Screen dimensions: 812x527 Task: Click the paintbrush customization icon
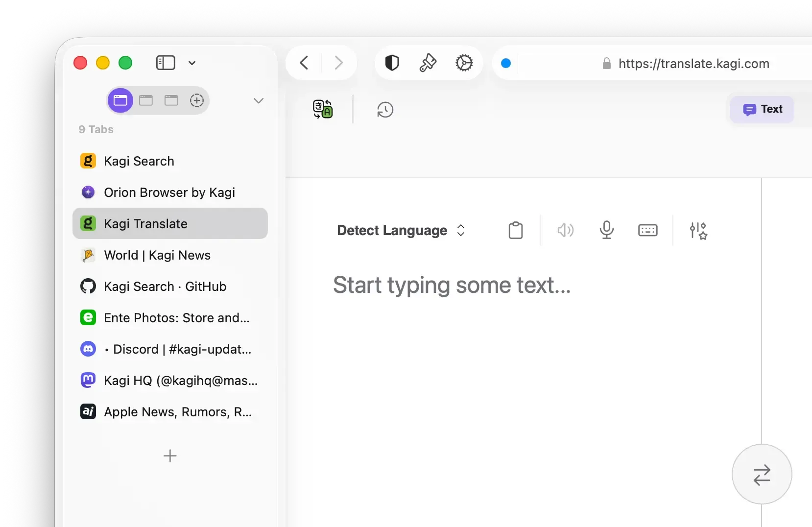[x=428, y=63]
